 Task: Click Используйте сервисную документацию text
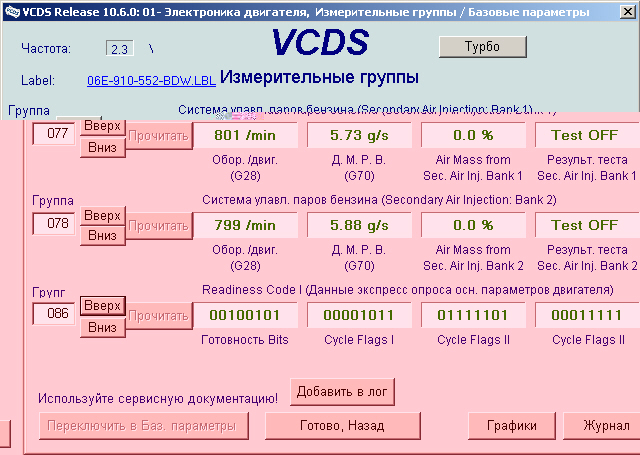point(158,398)
